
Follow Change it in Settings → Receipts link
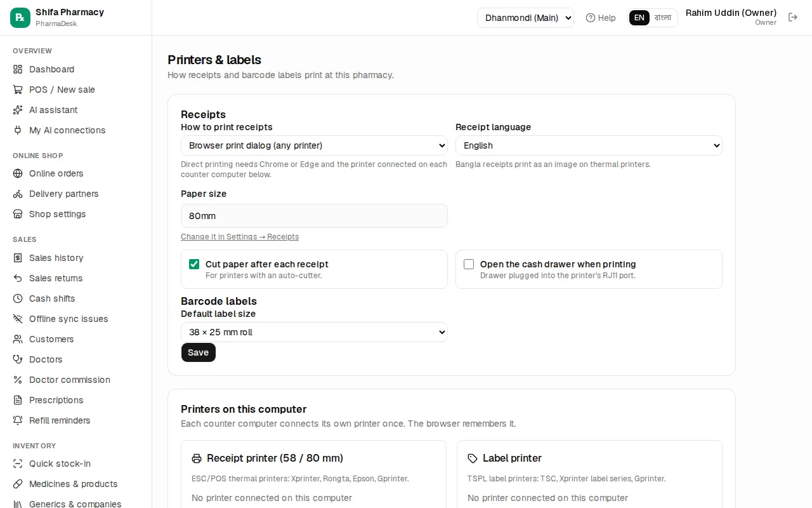(240, 237)
